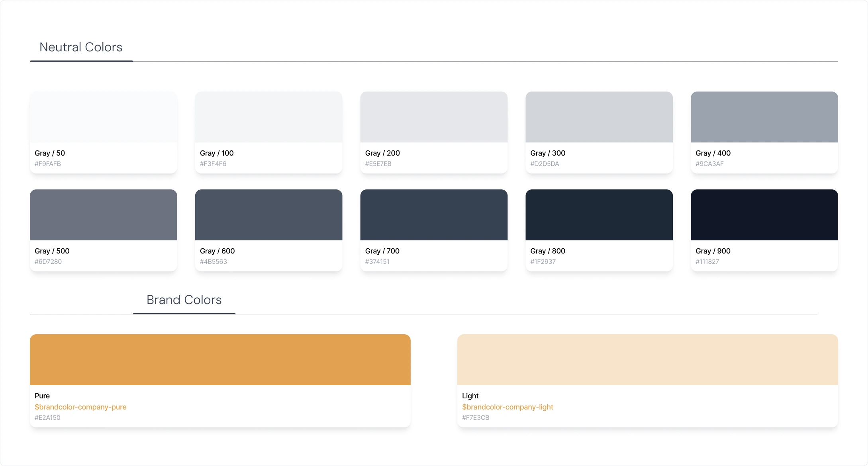Image resolution: width=868 pixels, height=466 pixels.
Task: Click the #F7E3CB hex code text
Action: tap(476, 418)
